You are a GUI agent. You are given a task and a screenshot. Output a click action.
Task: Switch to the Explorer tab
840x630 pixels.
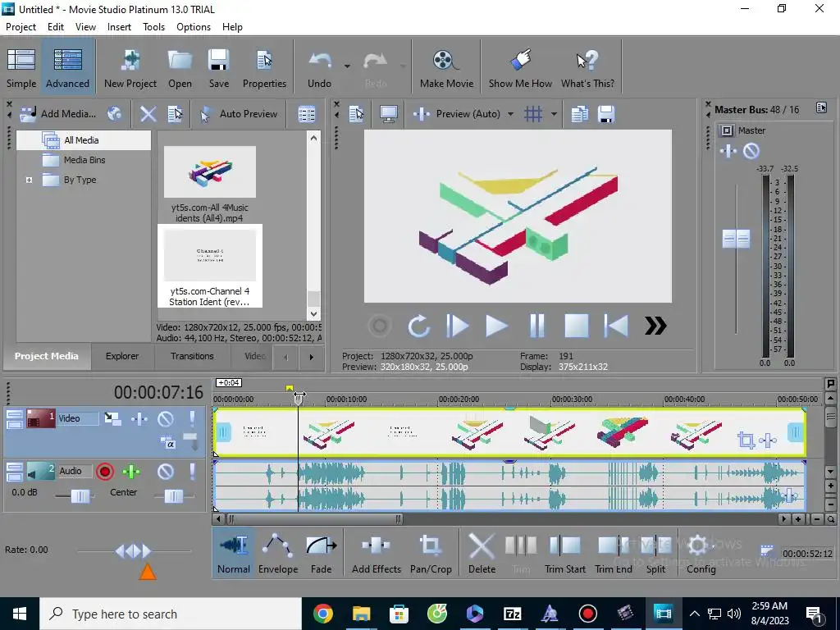pyautogui.click(x=122, y=356)
